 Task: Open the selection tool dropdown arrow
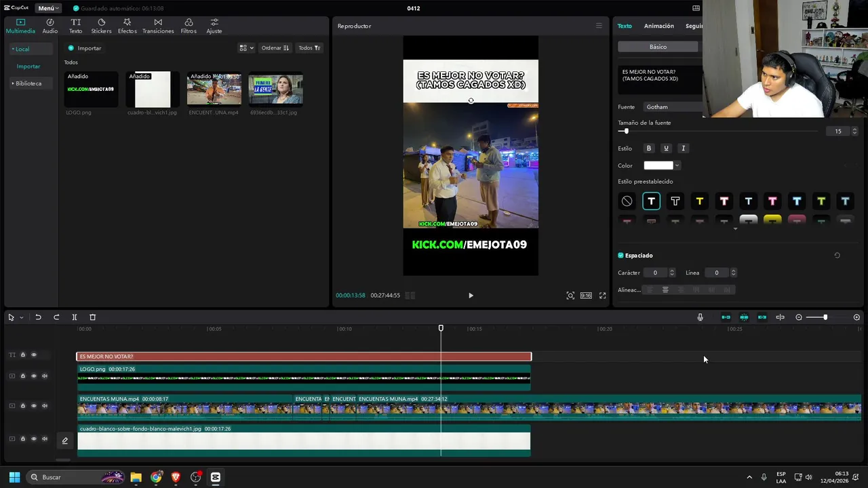21,317
